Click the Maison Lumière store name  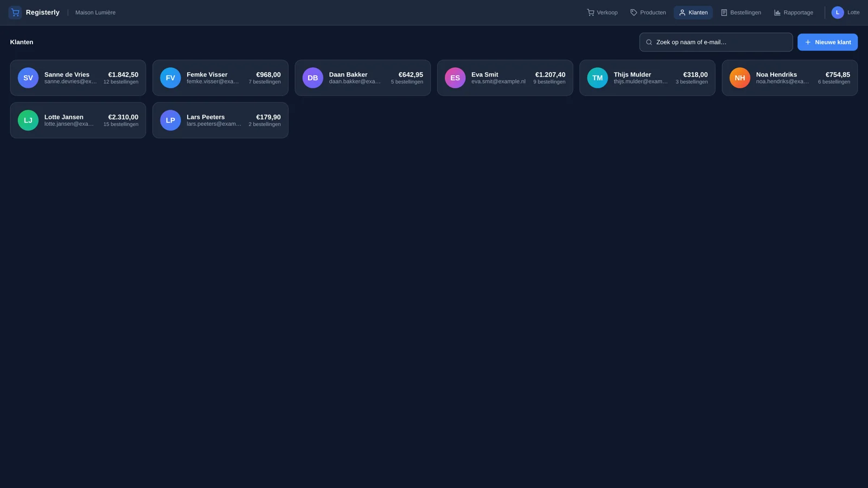point(95,12)
